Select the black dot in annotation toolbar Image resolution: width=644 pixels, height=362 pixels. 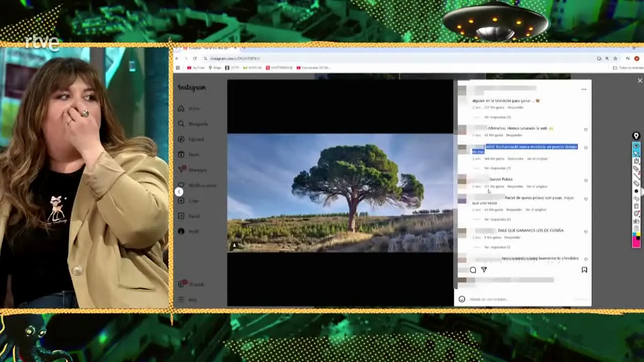pos(636,191)
